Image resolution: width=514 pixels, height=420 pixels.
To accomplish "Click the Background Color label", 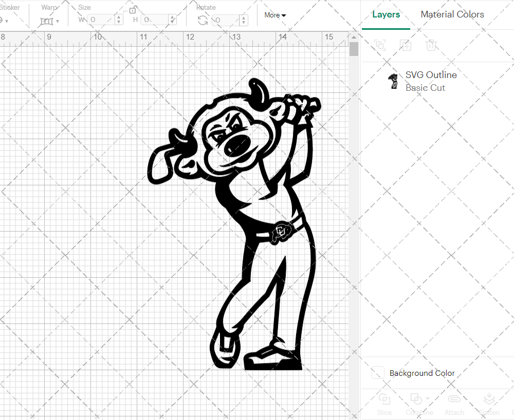I will click(x=422, y=373).
